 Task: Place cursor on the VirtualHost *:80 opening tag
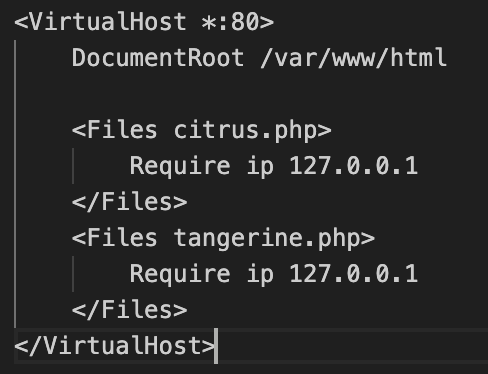[144, 22]
